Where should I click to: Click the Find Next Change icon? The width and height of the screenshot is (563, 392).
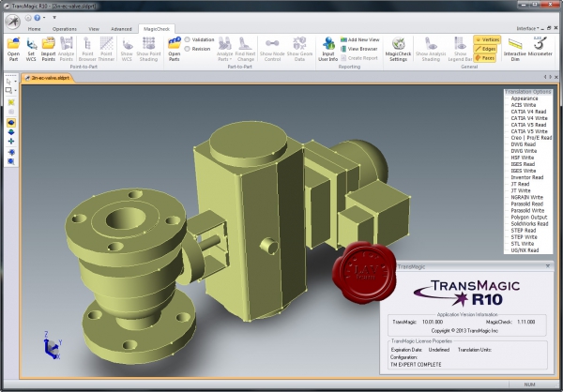246,49
